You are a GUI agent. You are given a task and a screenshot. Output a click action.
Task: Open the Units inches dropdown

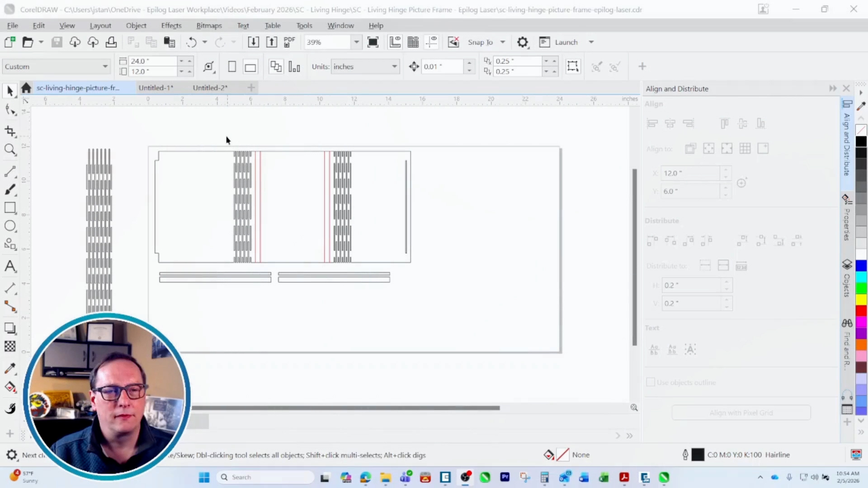[x=394, y=66]
